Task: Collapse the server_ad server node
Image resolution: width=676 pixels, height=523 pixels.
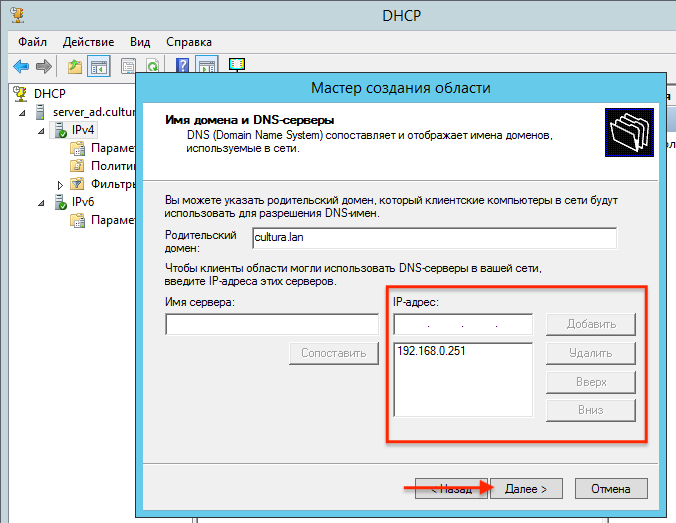Action: 24,112
